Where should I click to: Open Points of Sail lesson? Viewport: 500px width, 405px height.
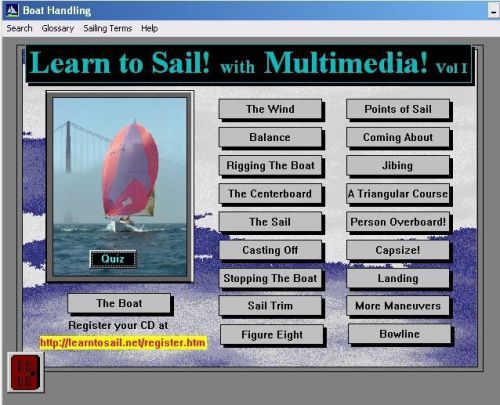[398, 109]
